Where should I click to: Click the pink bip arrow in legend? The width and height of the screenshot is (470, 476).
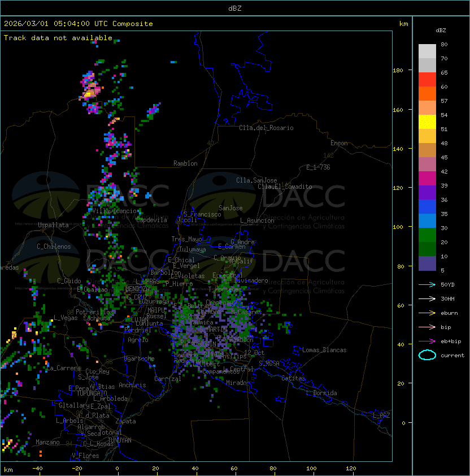(427, 327)
